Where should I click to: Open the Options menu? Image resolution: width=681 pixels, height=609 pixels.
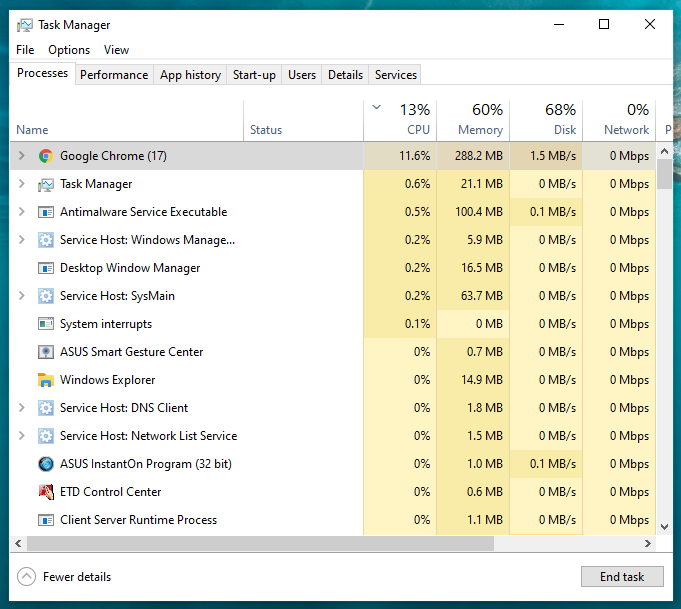69,50
